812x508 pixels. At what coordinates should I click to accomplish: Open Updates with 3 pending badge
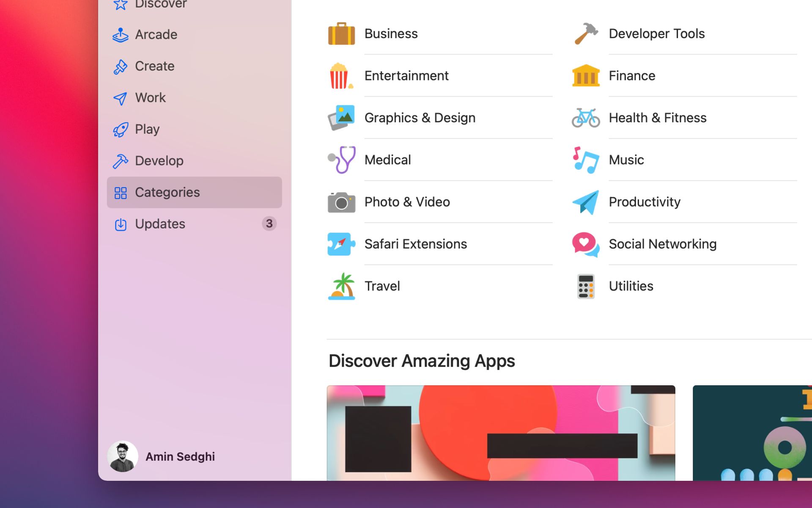(x=160, y=224)
